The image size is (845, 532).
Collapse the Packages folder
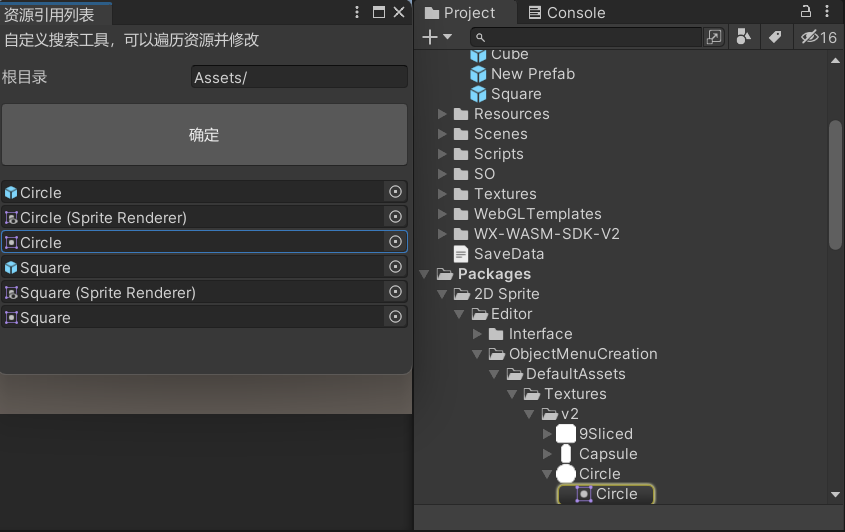coord(424,274)
